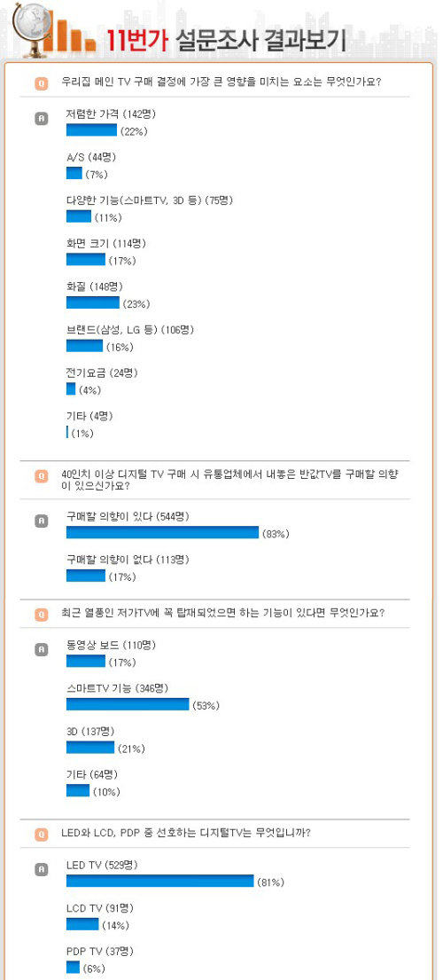Select the 3D (137명) option label
Viewport: 443px width, 980px height.
[89, 731]
